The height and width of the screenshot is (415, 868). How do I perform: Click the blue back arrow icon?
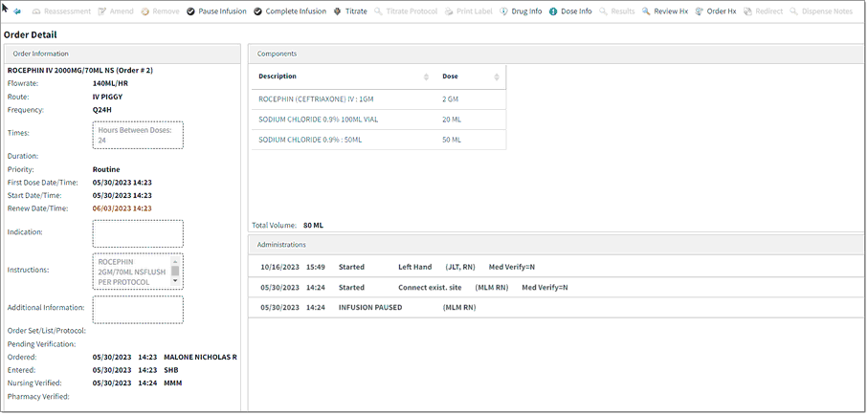pos(17,11)
